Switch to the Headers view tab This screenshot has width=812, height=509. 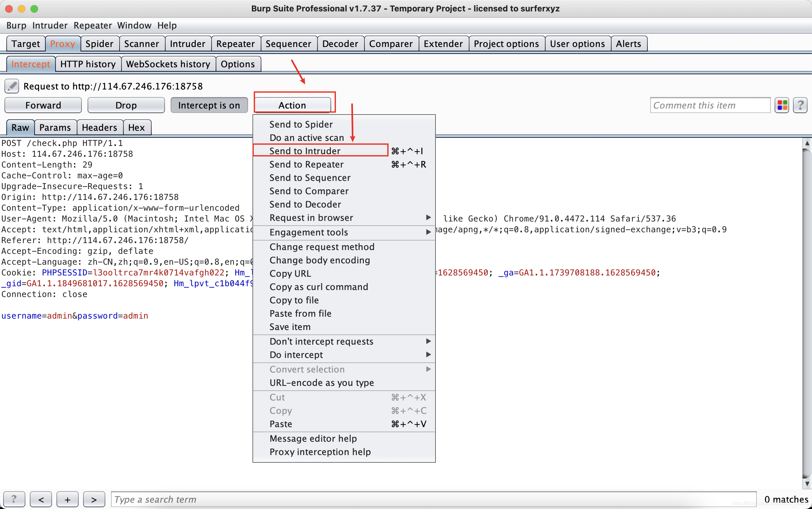pyautogui.click(x=99, y=128)
